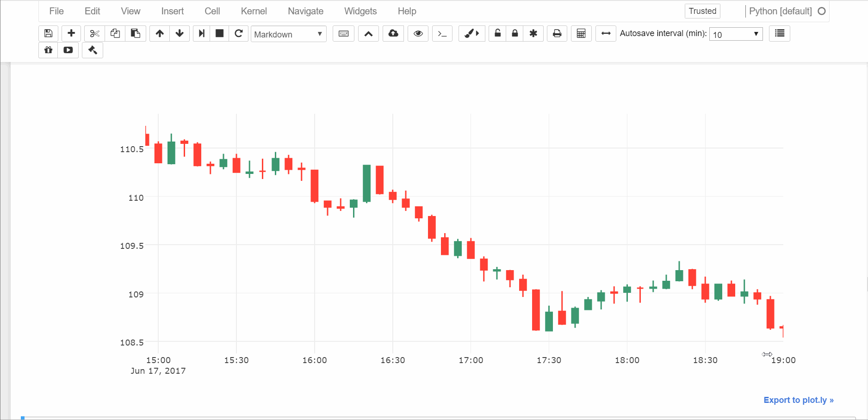The image size is (868, 420).
Task: Open the Markdown cell type dropdown
Action: pos(289,34)
